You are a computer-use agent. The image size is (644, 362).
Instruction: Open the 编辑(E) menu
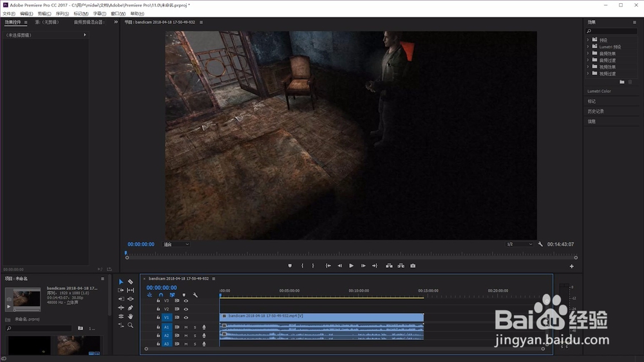pyautogui.click(x=26, y=14)
